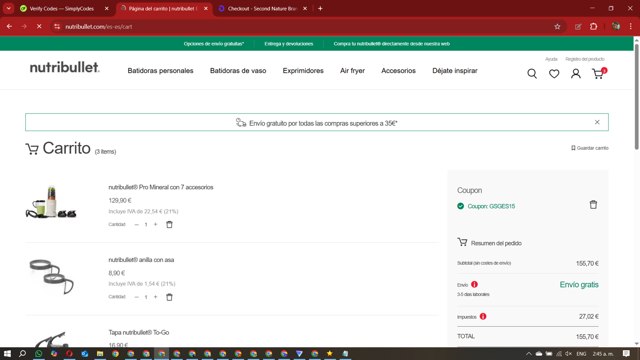The image size is (640, 360).
Task: Open the wishlist heart icon
Action: (554, 74)
